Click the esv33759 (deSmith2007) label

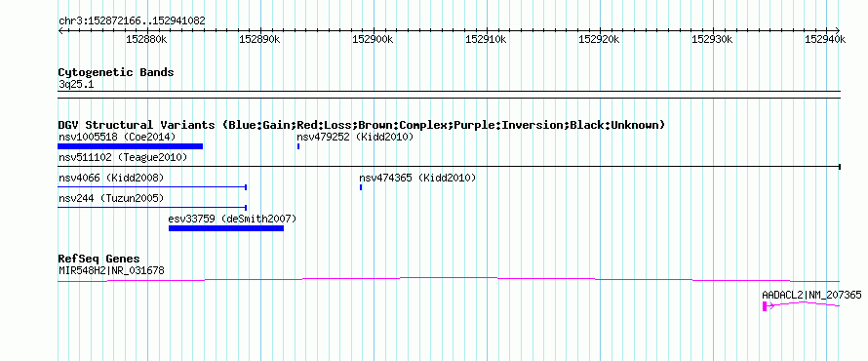click(x=232, y=219)
